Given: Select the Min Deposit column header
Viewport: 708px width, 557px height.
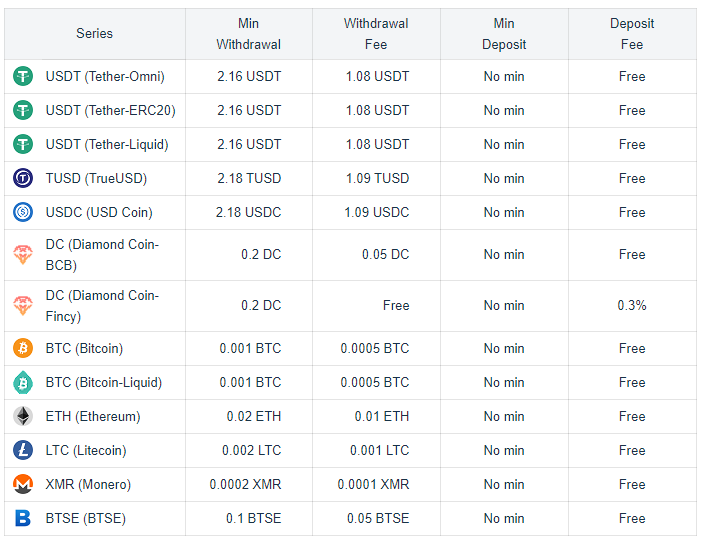Looking at the screenshot, I should [504, 34].
